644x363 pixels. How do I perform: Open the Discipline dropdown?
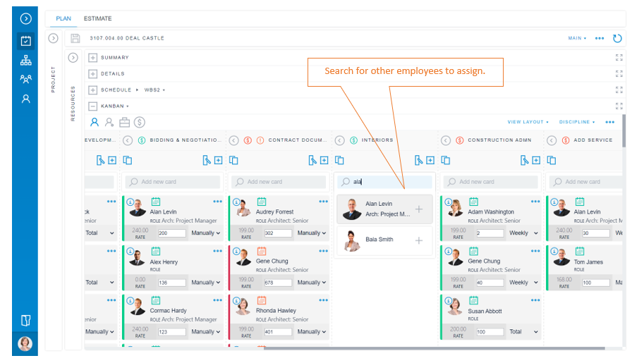pos(576,122)
